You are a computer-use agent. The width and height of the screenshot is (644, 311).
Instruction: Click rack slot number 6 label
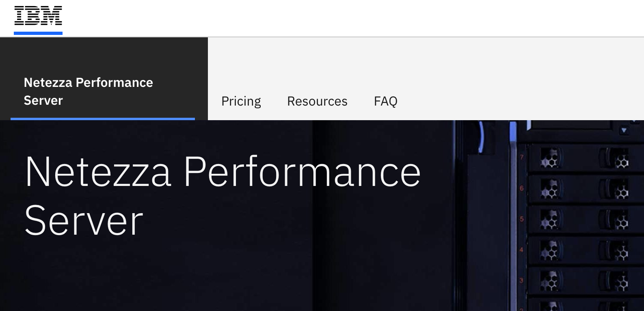(x=522, y=188)
